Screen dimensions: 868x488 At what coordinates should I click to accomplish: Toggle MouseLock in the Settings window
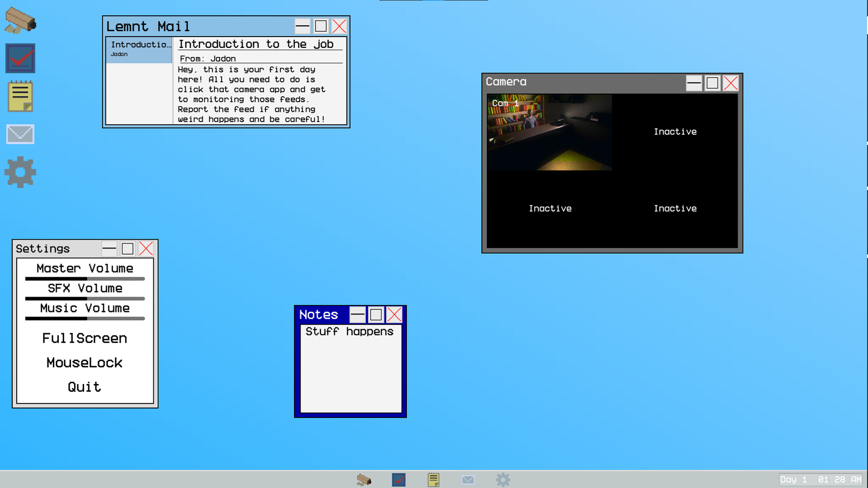(85, 363)
